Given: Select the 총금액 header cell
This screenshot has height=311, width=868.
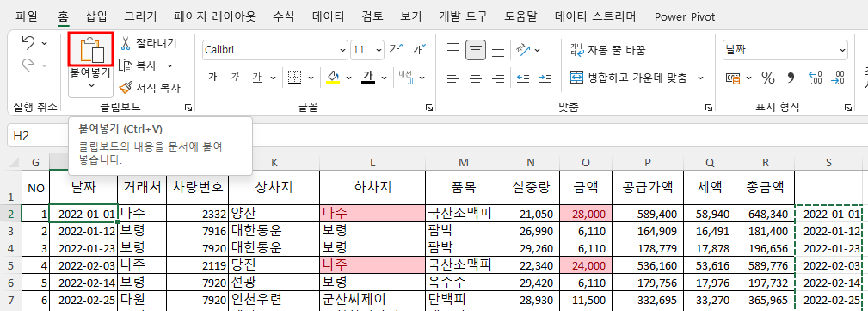Looking at the screenshot, I should tap(765, 188).
